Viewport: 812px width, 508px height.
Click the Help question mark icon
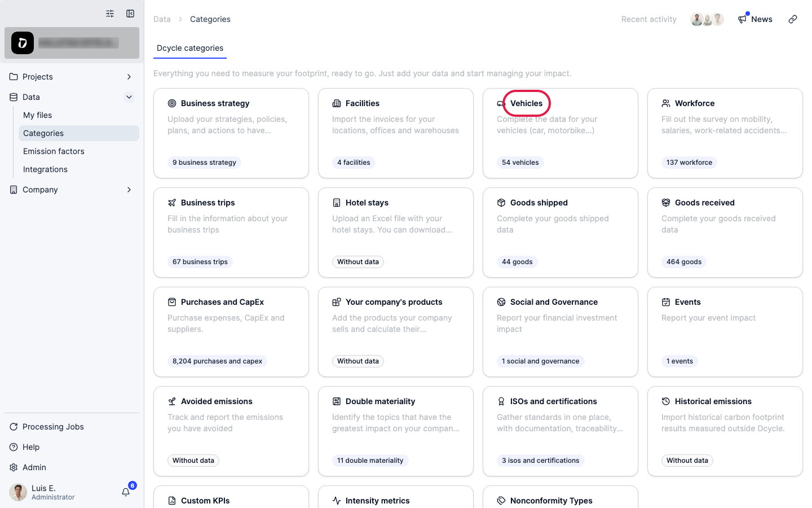click(14, 447)
